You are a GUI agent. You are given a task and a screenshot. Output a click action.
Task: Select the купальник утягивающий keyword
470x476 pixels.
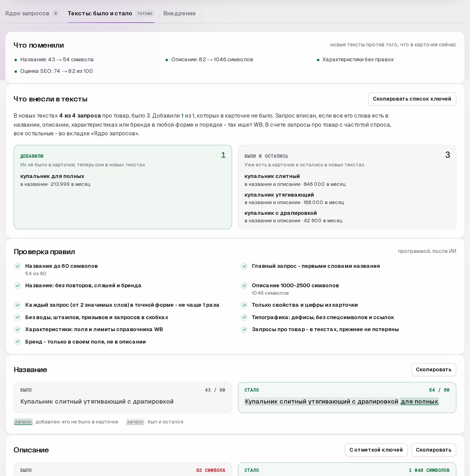click(x=279, y=195)
